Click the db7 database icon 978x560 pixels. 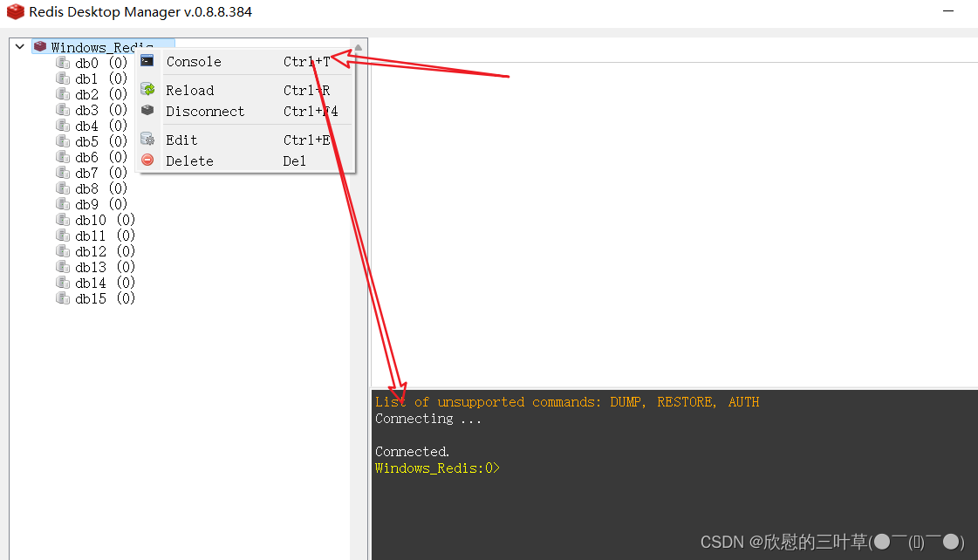[x=62, y=172]
